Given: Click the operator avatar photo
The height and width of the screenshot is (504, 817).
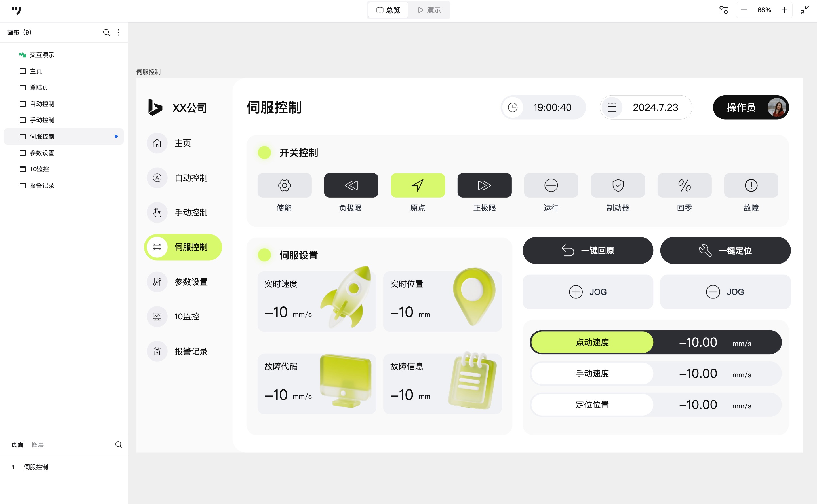Looking at the screenshot, I should coord(776,107).
